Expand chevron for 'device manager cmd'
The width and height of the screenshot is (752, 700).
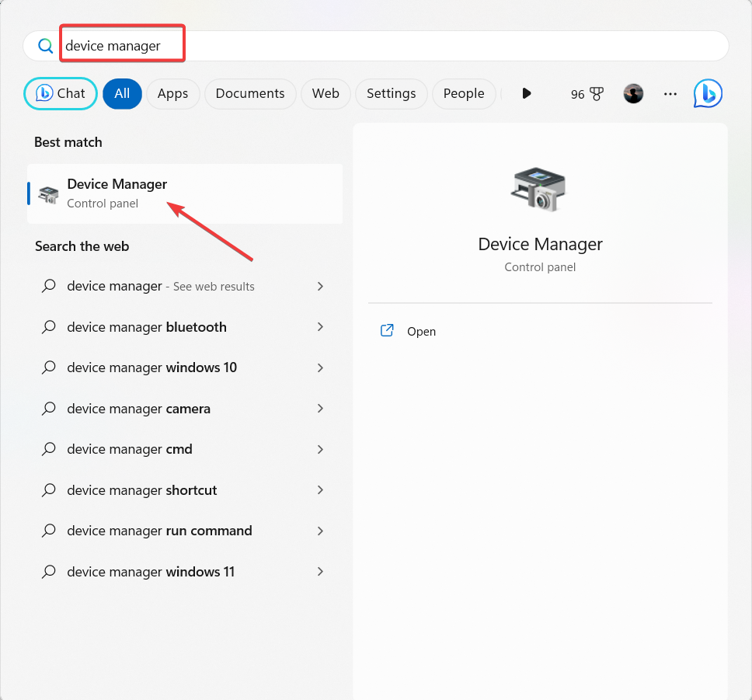pos(320,450)
